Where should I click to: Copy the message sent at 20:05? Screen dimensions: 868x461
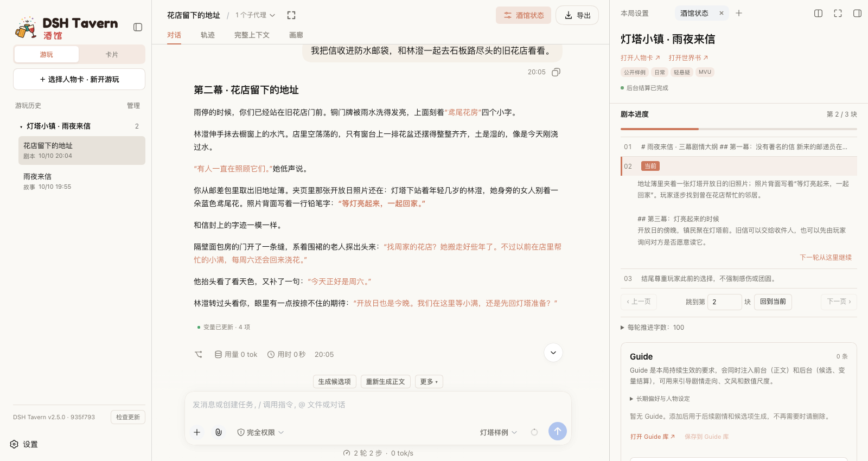pyautogui.click(x=556, y=72)
